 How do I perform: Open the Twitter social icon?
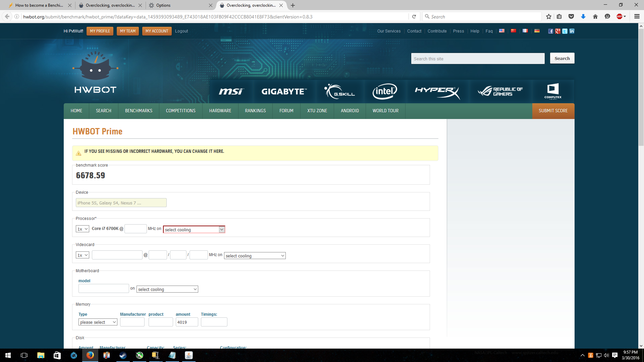point(565,31)
